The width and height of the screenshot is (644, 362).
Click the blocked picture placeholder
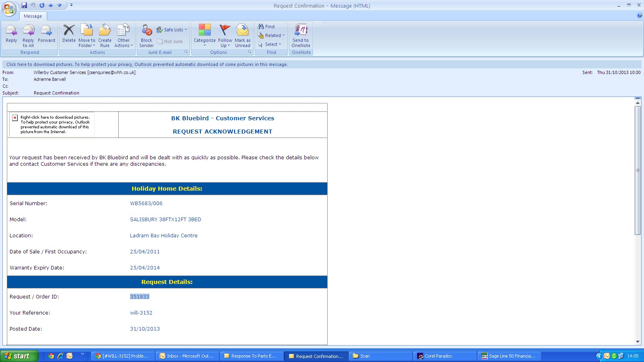[52, 125]
